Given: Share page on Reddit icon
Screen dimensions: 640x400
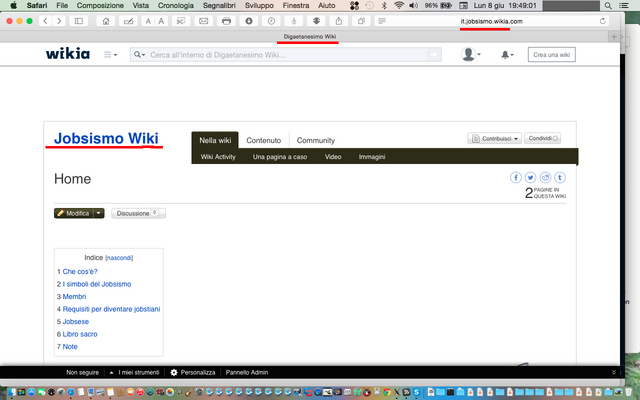Looking at the screenshot, I should (545, 178).
